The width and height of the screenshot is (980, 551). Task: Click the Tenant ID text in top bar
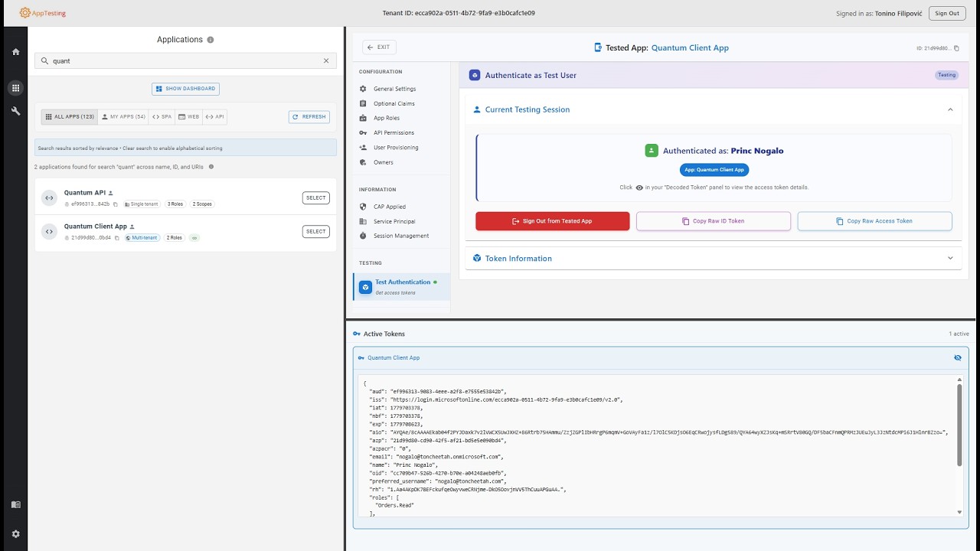click(459, 13)
